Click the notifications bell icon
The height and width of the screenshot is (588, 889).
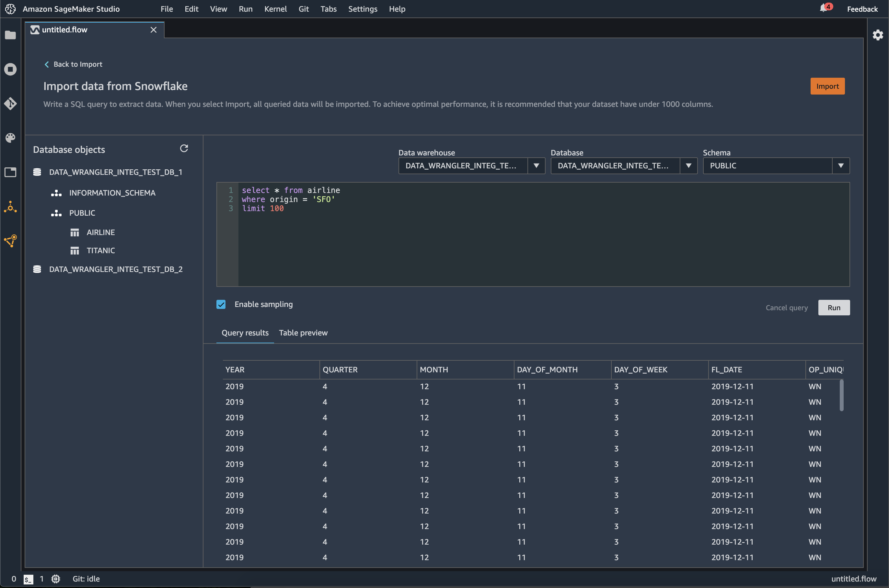tap(823, 8)
